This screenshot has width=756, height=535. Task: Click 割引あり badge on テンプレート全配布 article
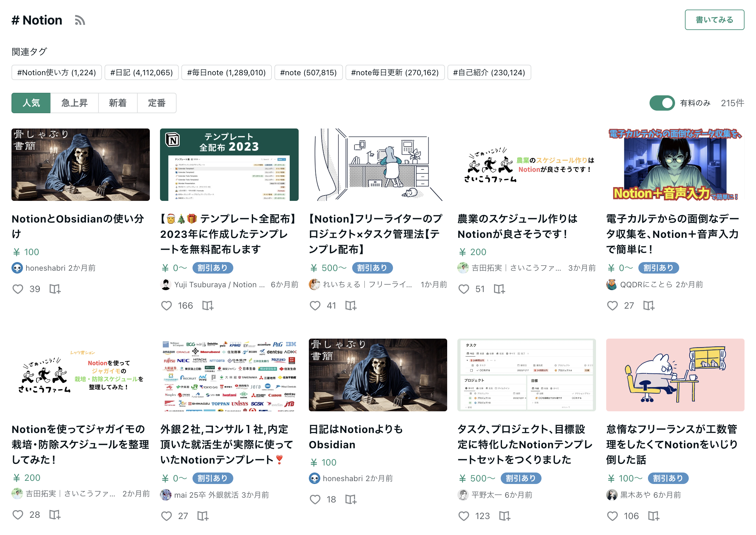pyautogui.click(x=213, y=268)
